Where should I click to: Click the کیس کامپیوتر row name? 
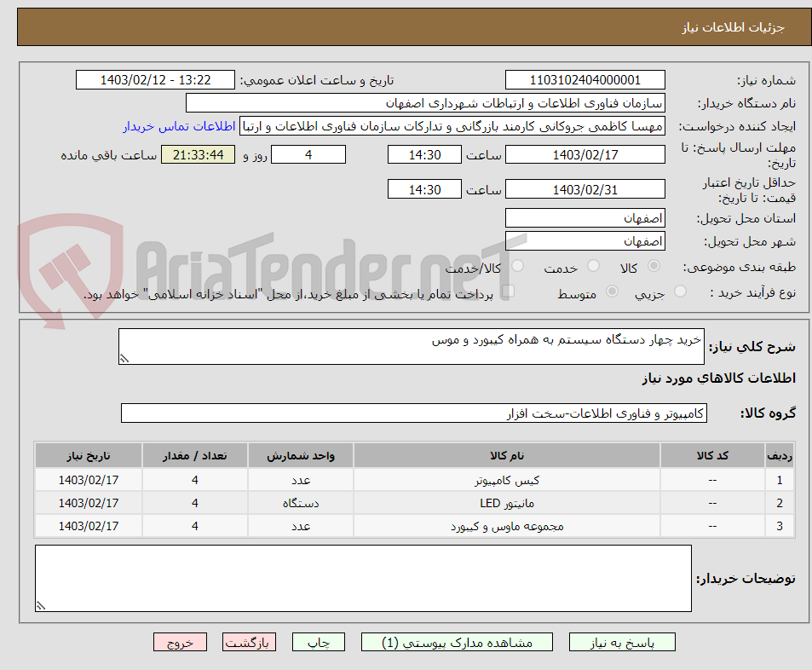[507, 481]
